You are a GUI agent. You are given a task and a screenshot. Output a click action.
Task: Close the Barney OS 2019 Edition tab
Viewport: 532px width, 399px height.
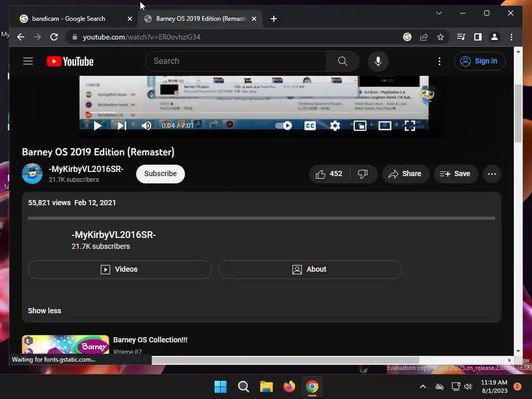(x=254, y=19)
